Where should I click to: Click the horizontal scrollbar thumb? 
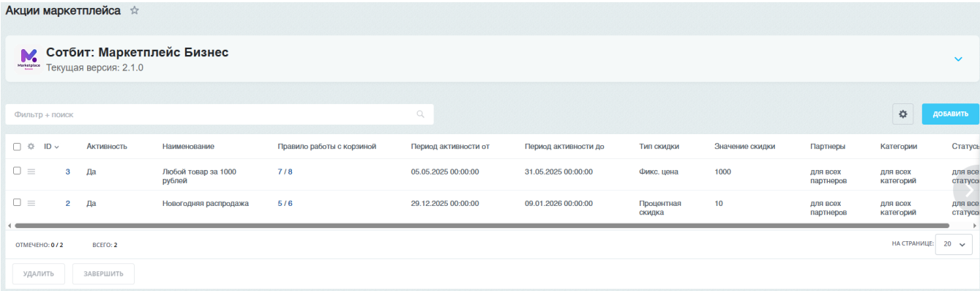pyautogui.click(x=482, y=226)
